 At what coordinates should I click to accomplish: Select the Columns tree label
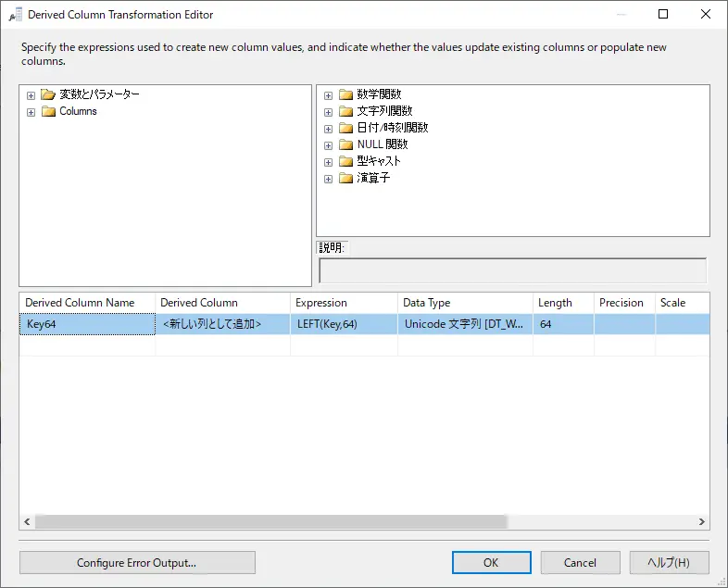click(x=78, y=111)
